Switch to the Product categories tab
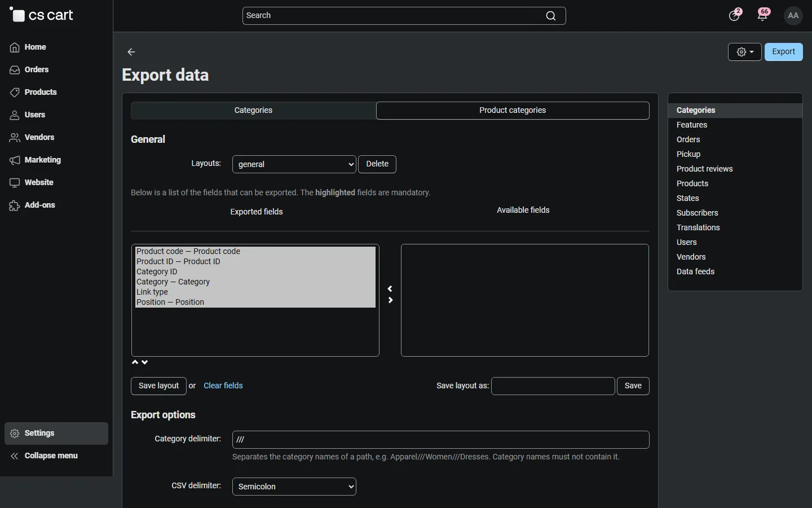Screen dimensions: 812x508 pos(513,111)
